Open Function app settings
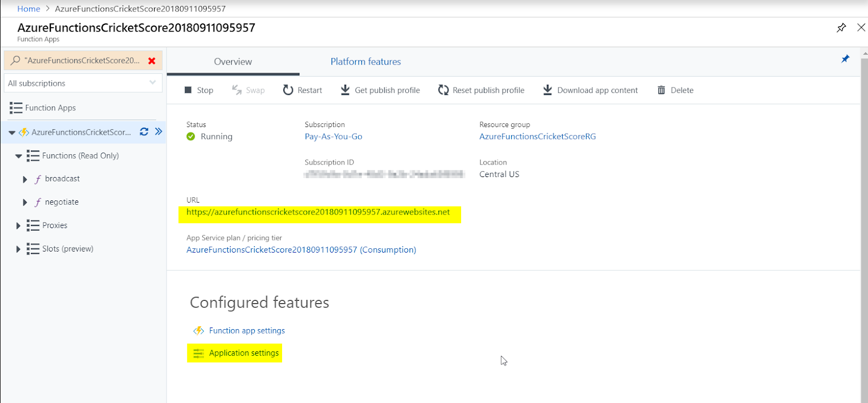 (247, 331)
